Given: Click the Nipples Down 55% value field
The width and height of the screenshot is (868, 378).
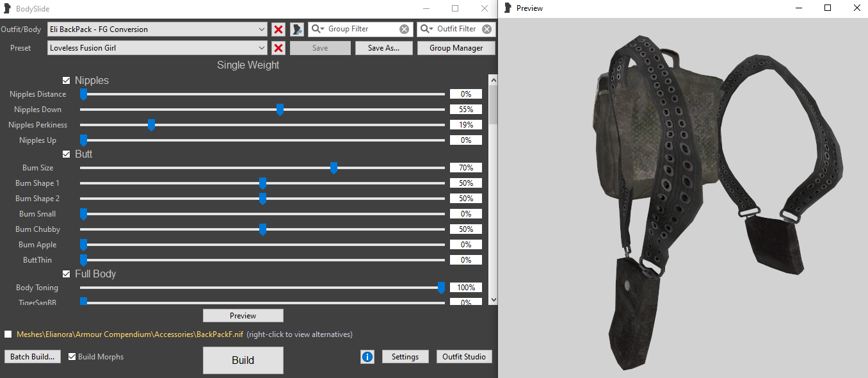Looking at the screenshot, I should pos(466,110).
